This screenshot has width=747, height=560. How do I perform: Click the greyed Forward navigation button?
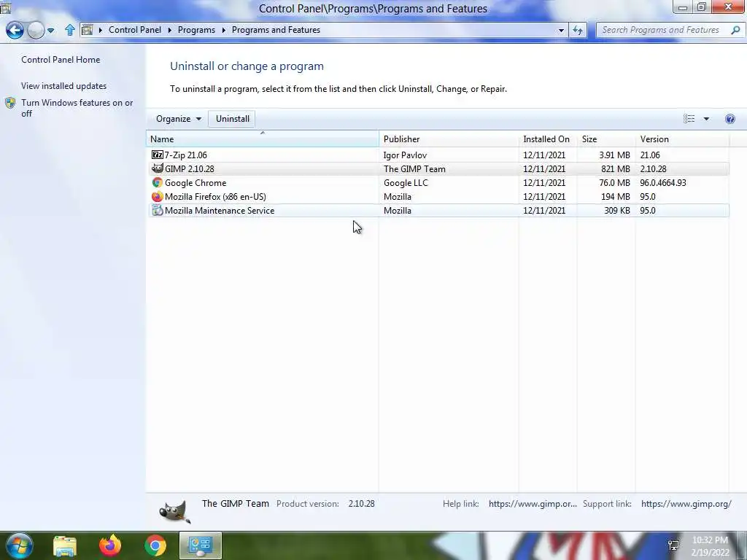[x=36, y=30]
